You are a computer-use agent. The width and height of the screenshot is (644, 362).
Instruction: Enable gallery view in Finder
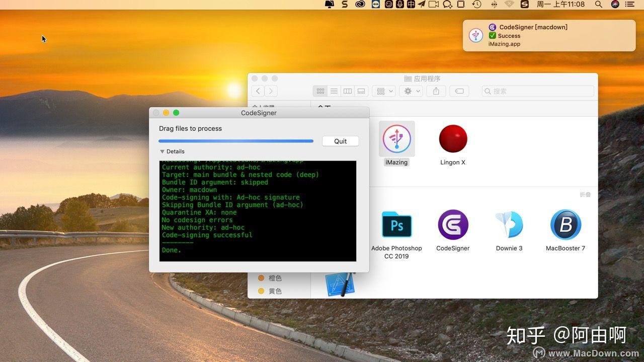click(x=361, y=91)
